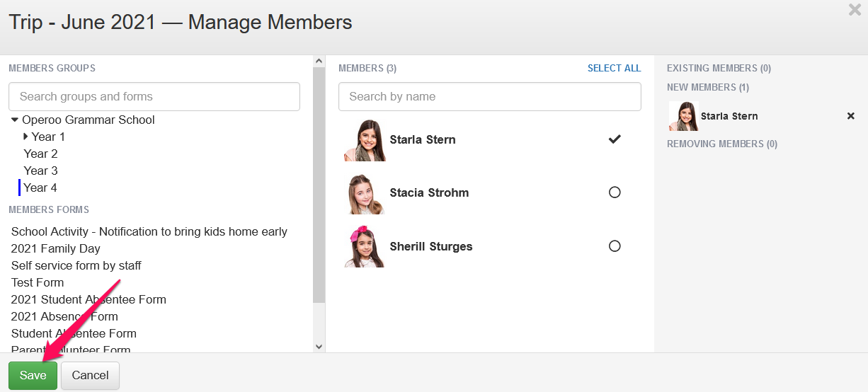
Task: Deselect Starla Stern's checkmark
Action: (615, 139)
